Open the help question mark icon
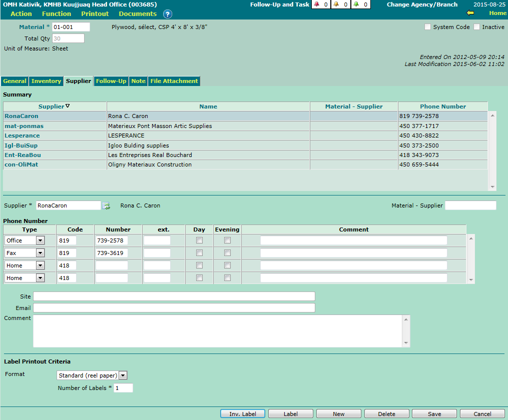508x420 pixels. point(168,14)
